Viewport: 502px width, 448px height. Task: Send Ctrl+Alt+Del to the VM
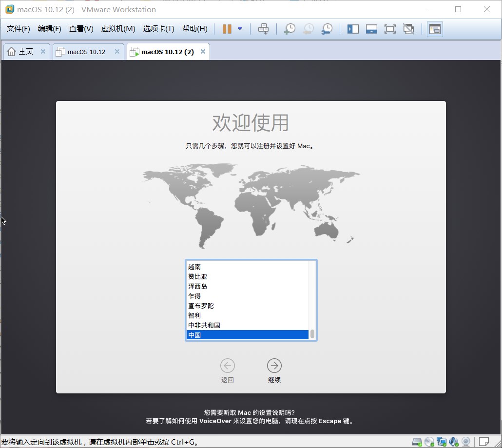tap(263, 29)
